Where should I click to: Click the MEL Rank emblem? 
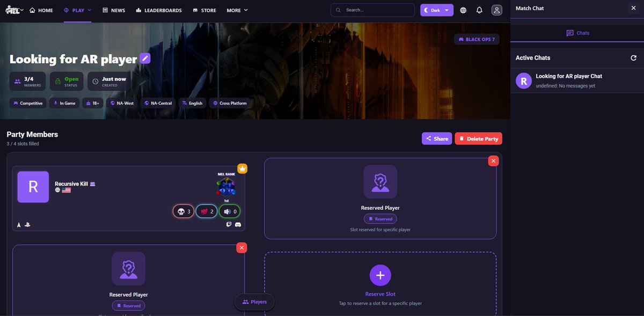[x=226, y=187]
